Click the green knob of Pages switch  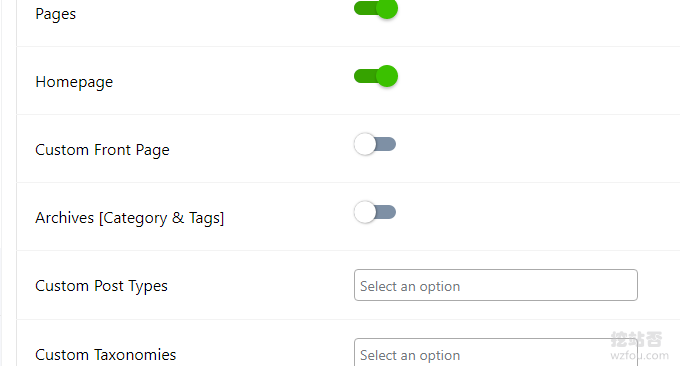(387, 8)
